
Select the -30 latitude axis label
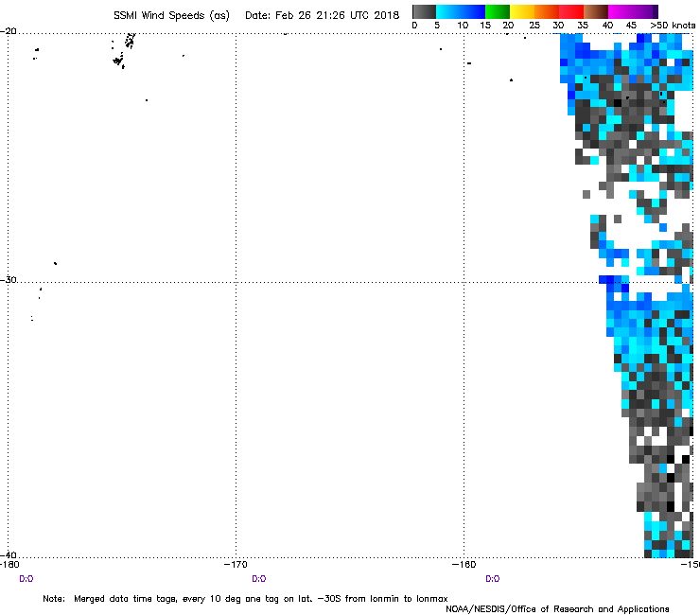[8, 280]
